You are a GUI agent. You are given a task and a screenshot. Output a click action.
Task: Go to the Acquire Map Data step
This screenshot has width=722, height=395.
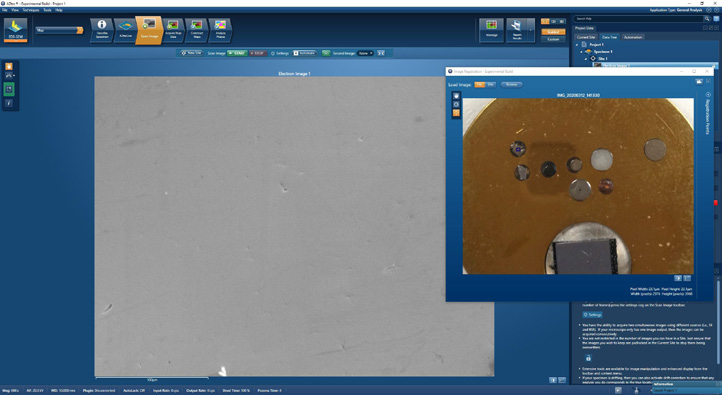pos(173,30)
